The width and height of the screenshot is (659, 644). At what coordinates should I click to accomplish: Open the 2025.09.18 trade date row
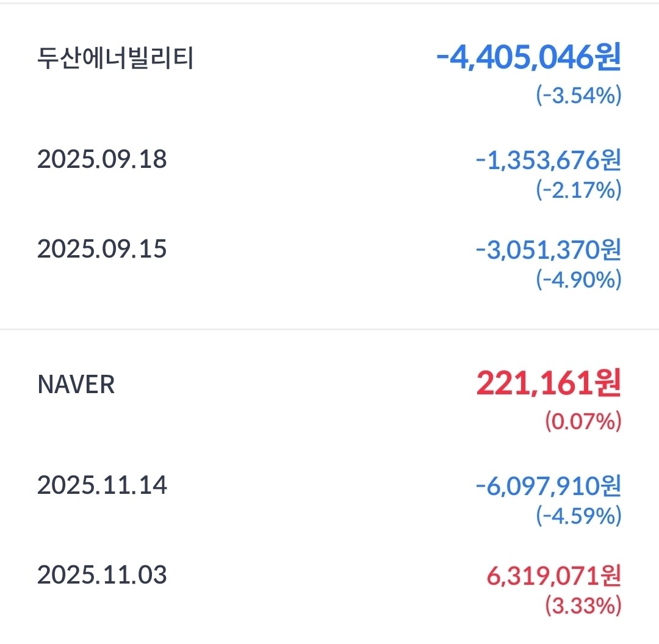pos(102,160)
